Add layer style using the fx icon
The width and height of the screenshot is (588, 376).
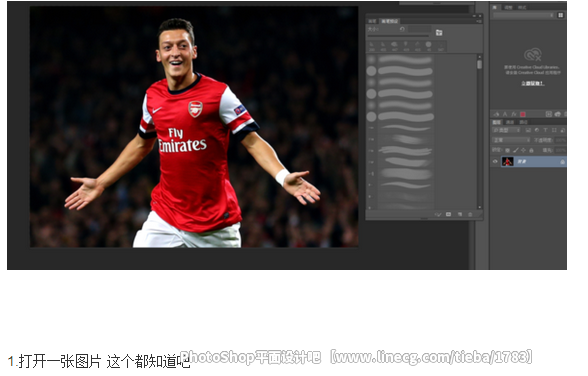514,114
